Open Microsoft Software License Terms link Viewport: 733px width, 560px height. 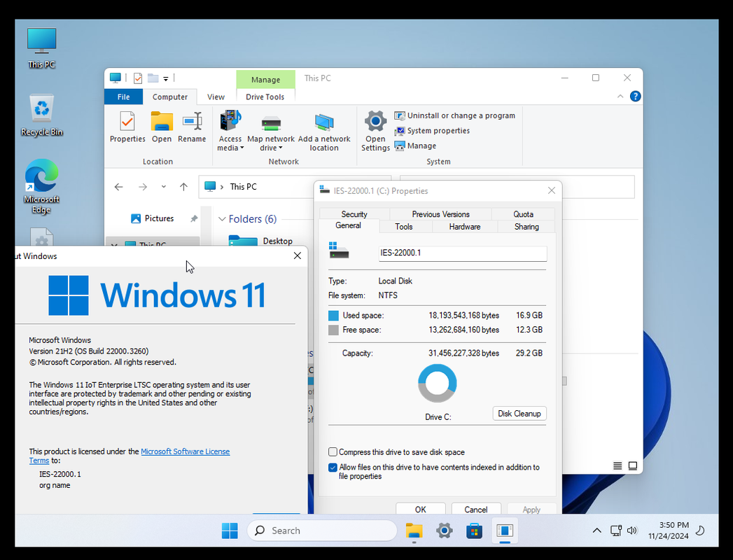click(185, 451)
